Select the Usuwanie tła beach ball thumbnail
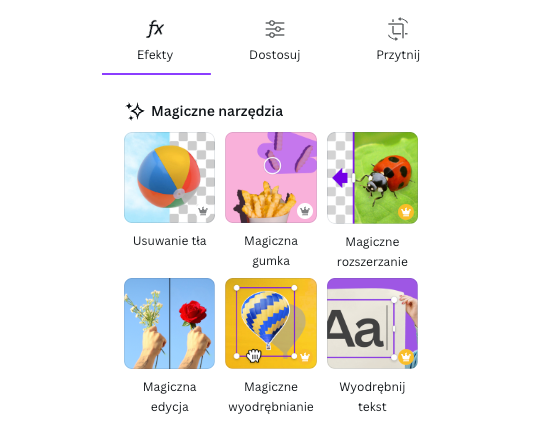The height and width of the screenshot is (444, 534). [x=170, y=177]
